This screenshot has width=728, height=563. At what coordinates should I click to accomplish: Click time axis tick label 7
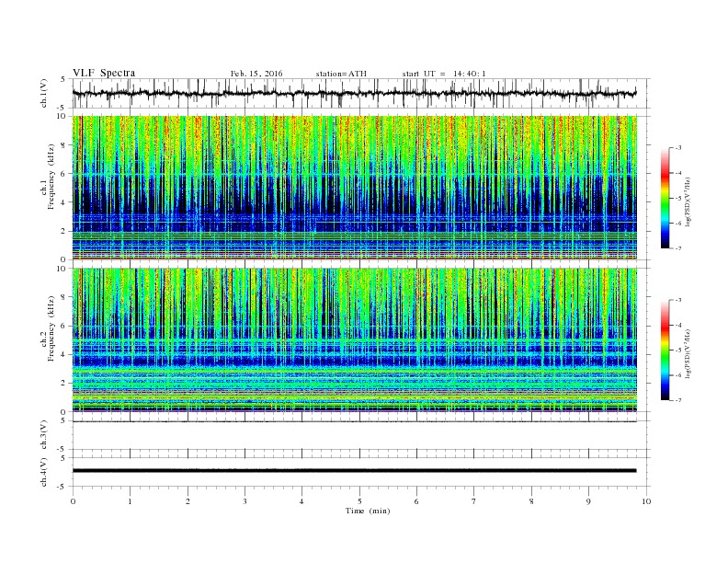pos(473,501)
